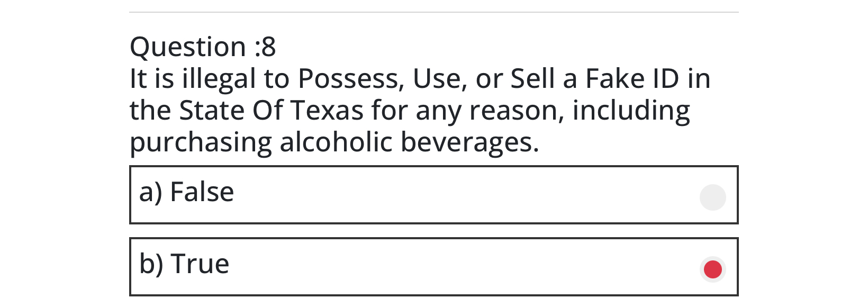Screen dimensions: 868x307
Task: Click the text 'b) True'
Action: 184,264
